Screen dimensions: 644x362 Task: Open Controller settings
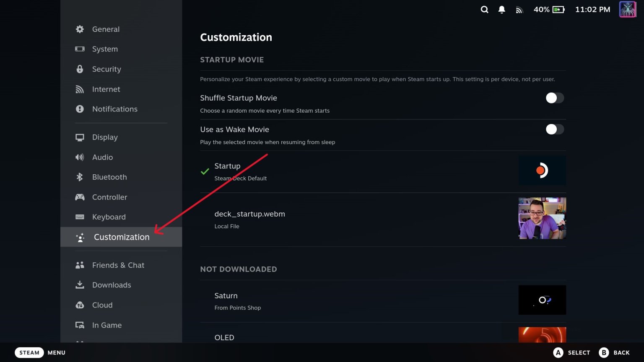click(x=121, y=197)
